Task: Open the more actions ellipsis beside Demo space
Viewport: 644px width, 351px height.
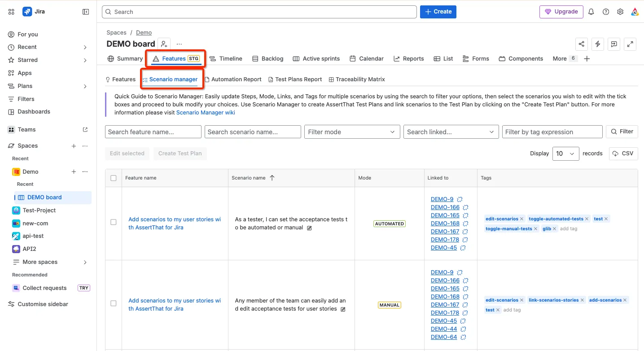Action: tap(85, 171)
